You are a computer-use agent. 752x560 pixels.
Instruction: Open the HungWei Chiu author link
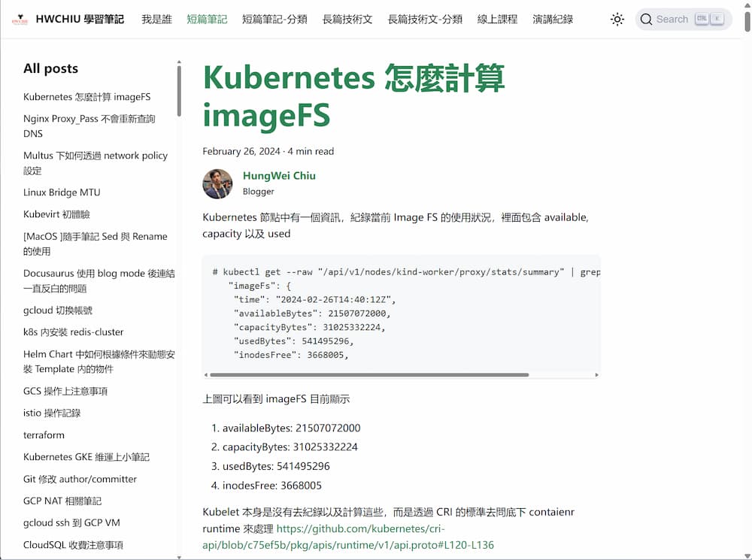[x=279, y=176]
